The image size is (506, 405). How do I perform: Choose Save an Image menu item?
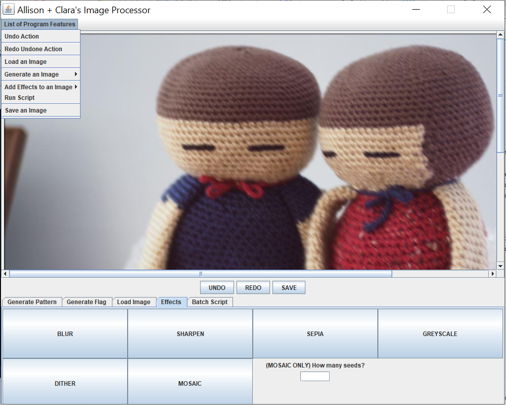41,110
